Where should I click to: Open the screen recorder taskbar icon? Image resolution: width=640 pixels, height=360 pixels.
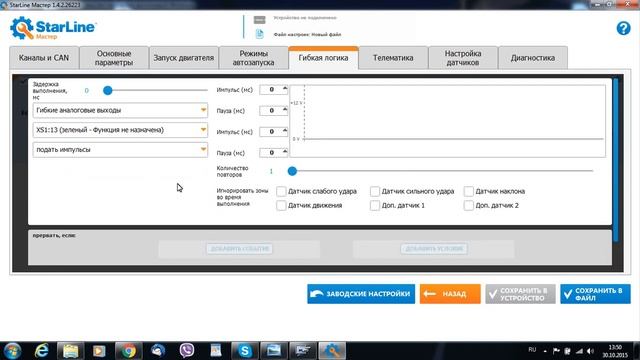302,351
